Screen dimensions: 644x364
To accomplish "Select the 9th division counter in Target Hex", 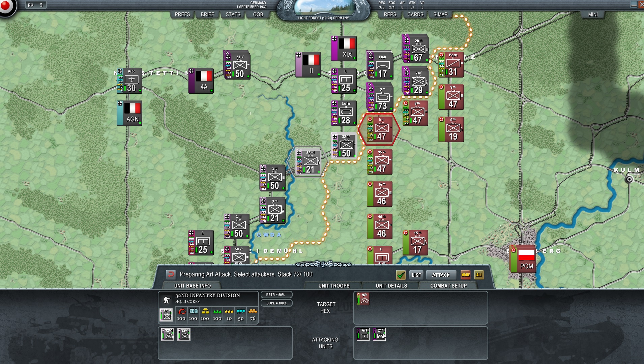I will pyautogui.click(x=363, y=299).
